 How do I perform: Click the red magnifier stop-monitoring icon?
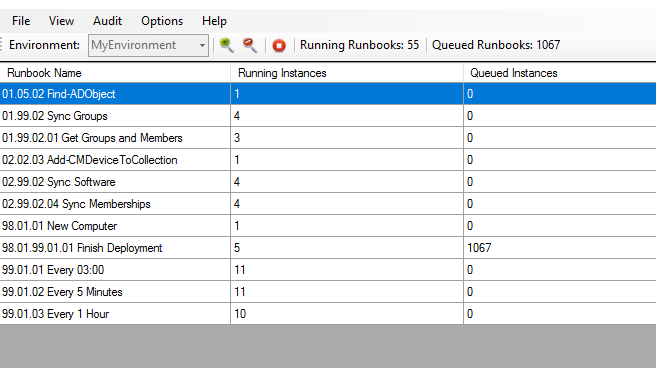coord(250,45)
